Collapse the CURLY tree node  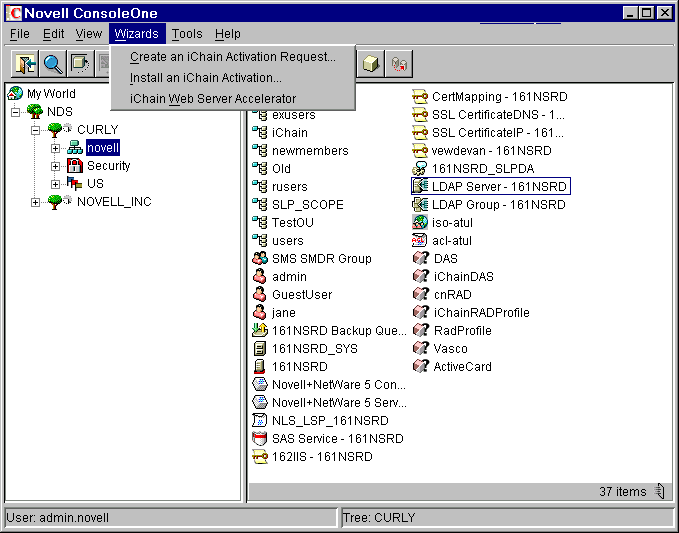(36, 130)
